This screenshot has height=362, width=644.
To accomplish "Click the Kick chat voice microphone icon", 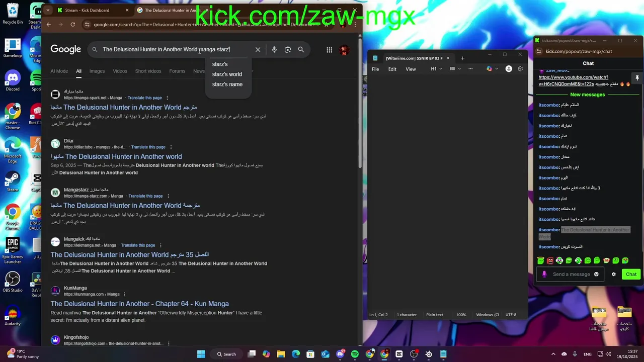I will pyautogui.click(x=544, y=274).
